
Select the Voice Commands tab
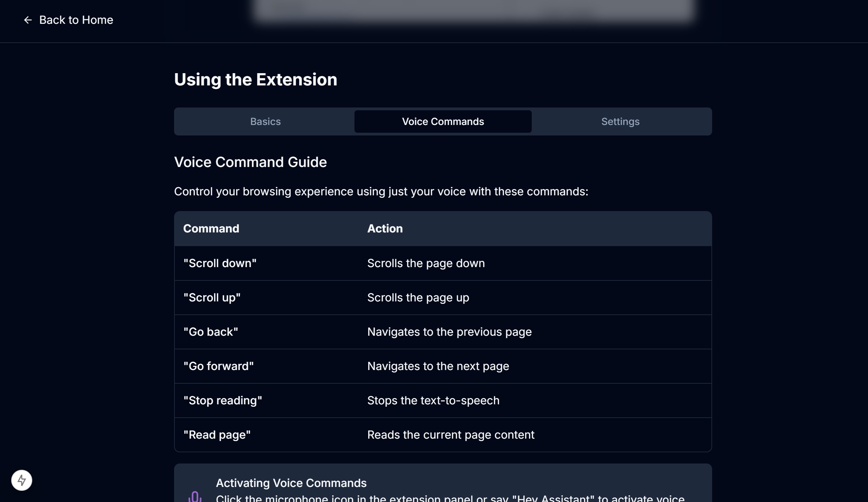443,121
